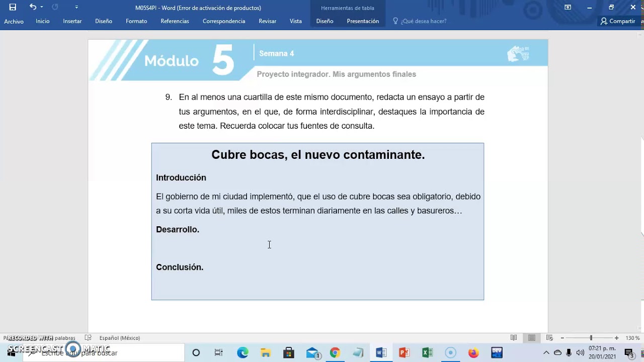Expand hidden system tray icons chevron
Viewport: 644px width, 362px height.
[546, 352]
